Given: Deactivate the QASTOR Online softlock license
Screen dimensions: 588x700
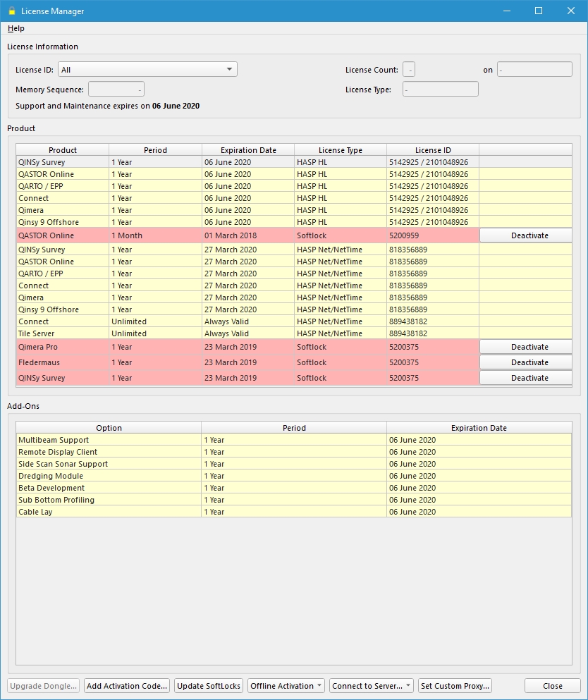Looking at the screenshot, I should (x=526, y=235).
